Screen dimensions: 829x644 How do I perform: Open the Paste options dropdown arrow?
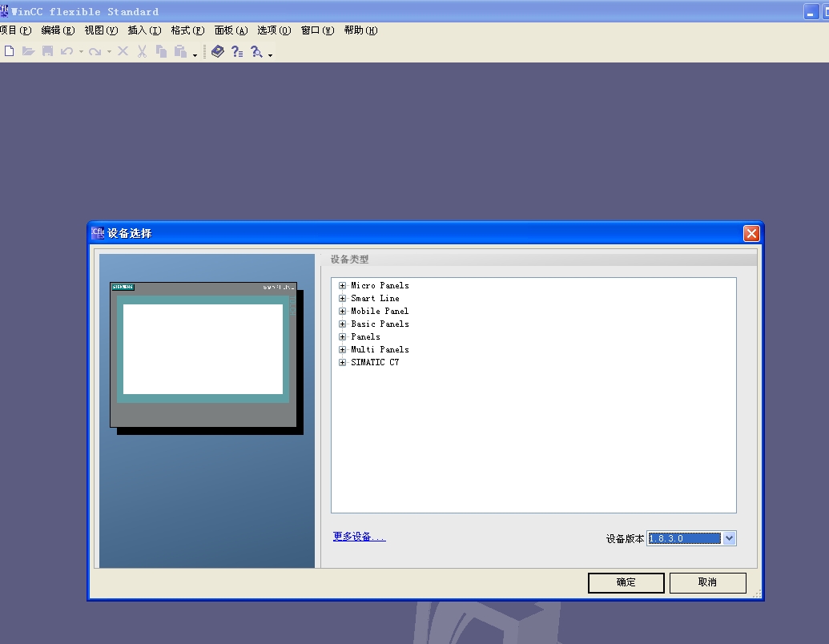(195, 55)
